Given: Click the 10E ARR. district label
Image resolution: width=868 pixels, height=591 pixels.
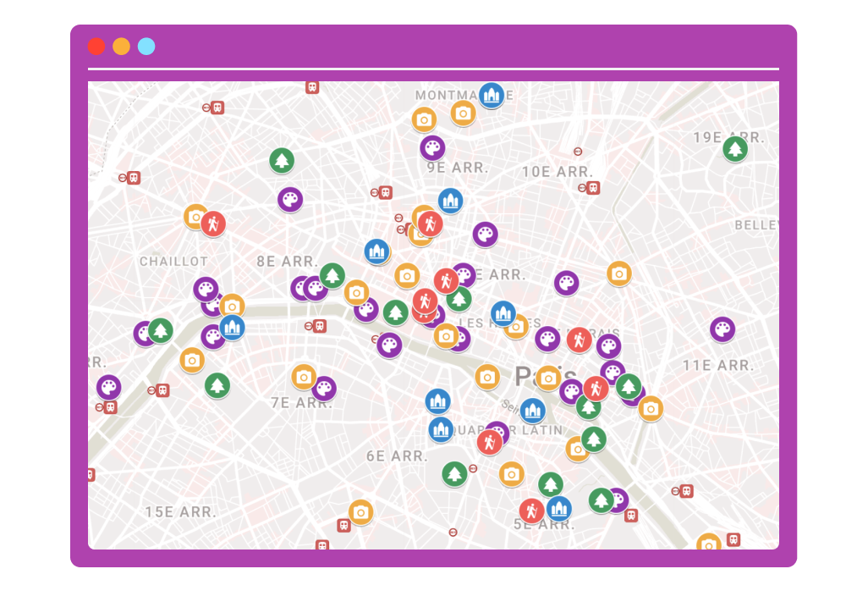Looking at the screenshot, I should coord(558,172).
